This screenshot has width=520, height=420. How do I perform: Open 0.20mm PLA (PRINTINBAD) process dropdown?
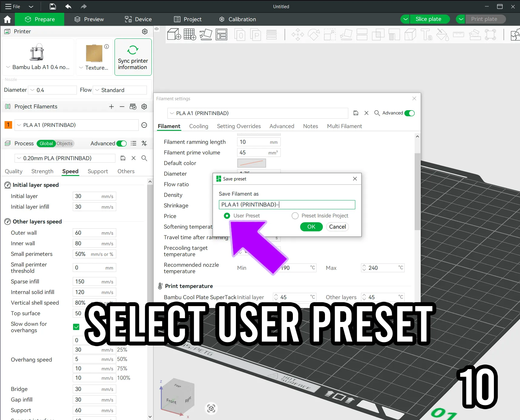click(65, 158)
